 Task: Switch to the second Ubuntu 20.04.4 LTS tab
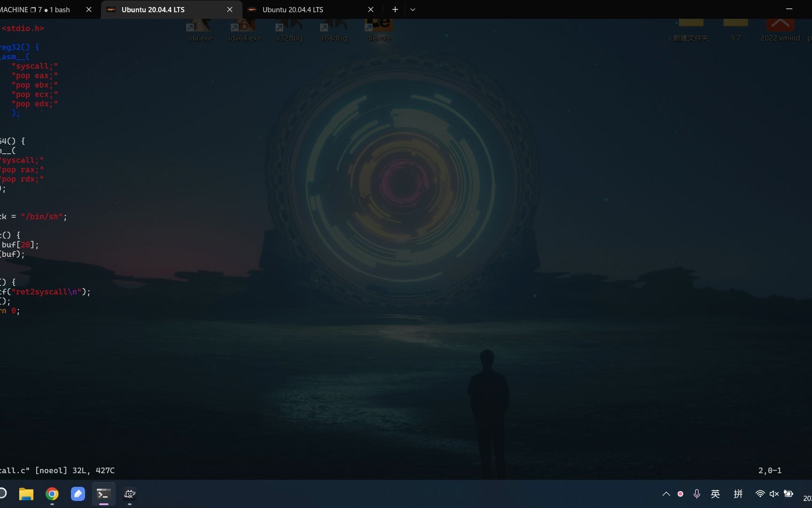click(x=312, y=9)
